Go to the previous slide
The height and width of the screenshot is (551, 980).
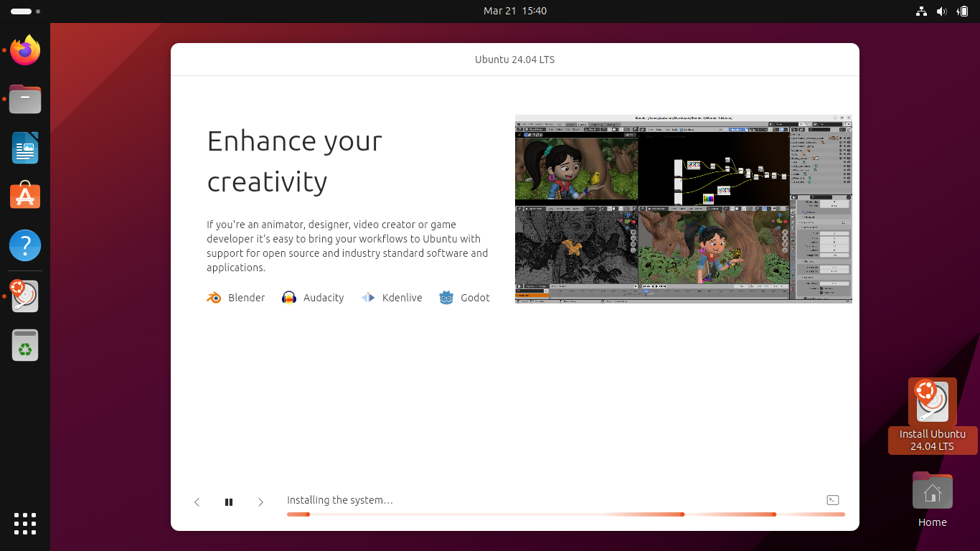point(197,502)
